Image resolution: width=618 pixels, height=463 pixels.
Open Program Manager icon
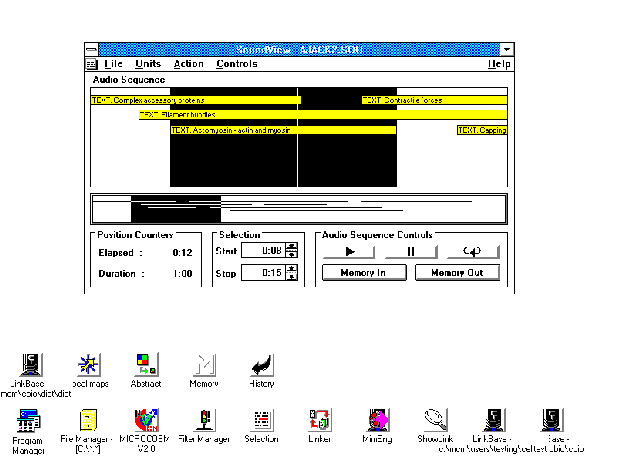point(29,420)
